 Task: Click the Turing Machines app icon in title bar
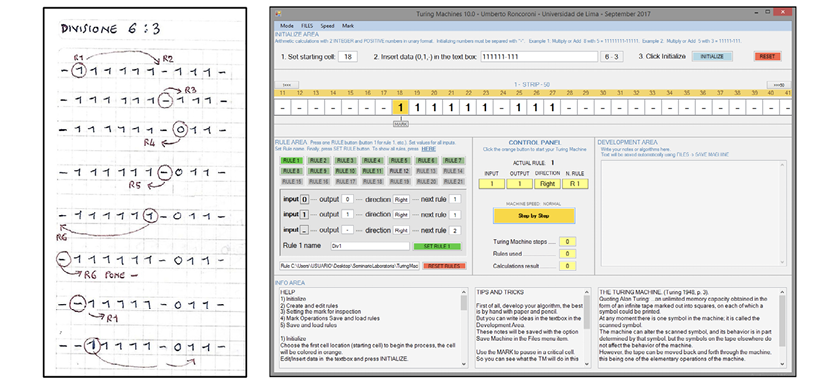click(x=278, y=13)
